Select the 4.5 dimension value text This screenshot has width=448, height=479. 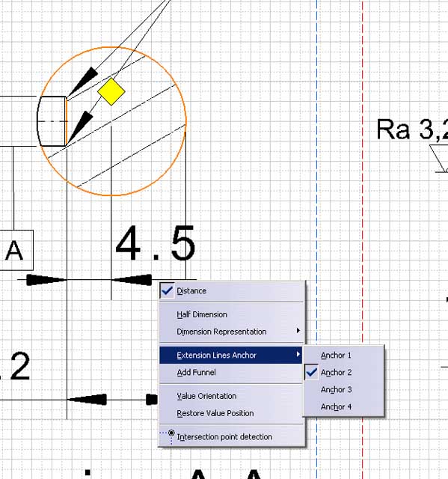coord(155,243)
